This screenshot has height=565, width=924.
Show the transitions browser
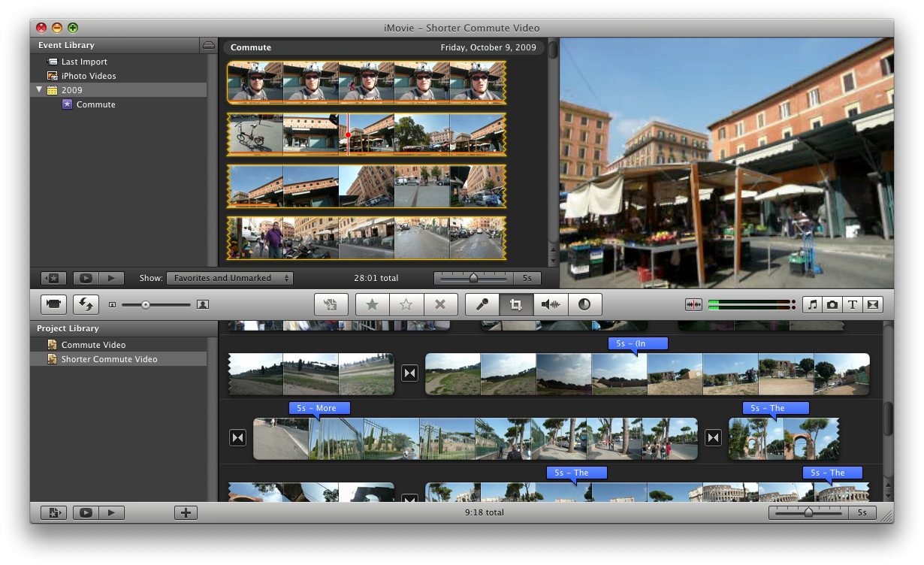pos(872,304)
